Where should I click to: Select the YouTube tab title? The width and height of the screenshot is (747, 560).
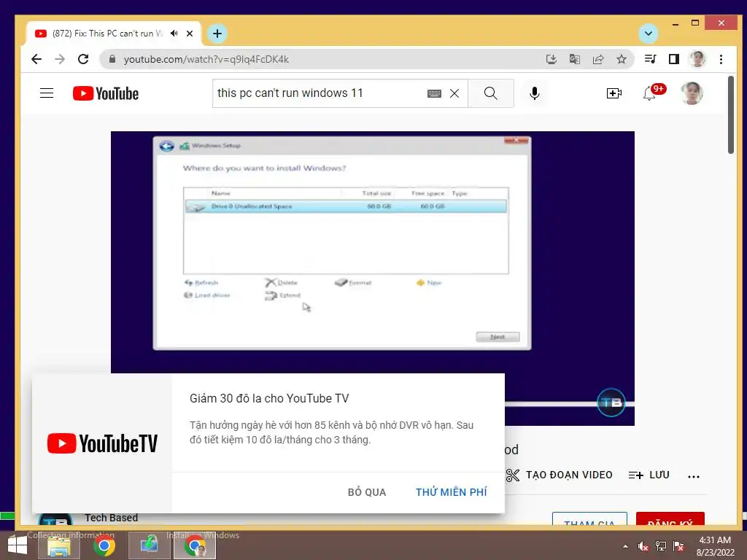point(107,34)
